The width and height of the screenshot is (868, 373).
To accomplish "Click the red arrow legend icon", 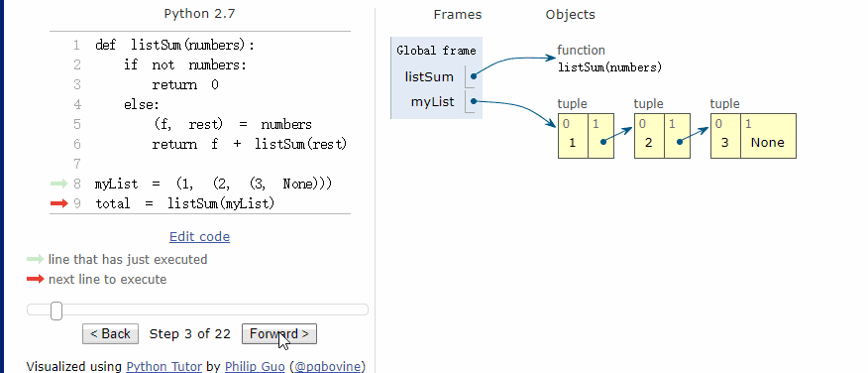I will click(x=35, y=279).
